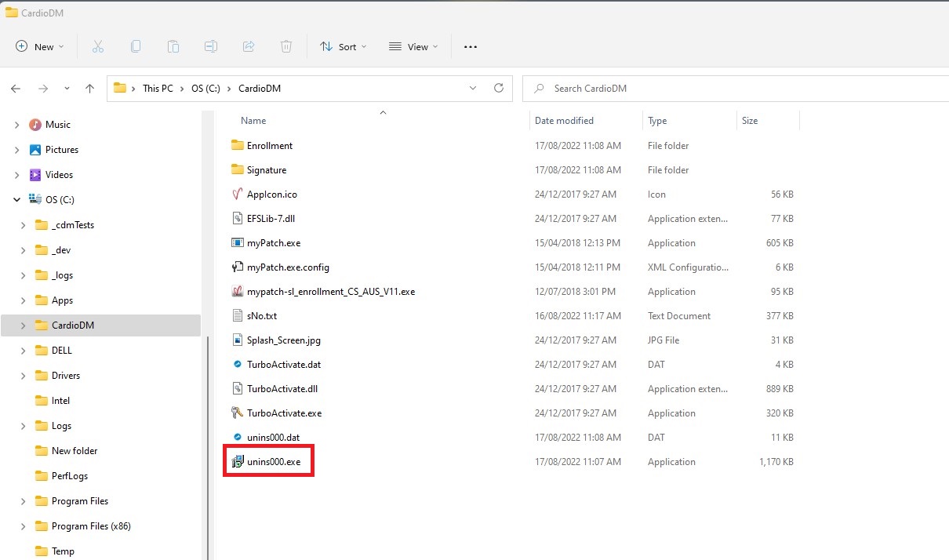The image size is (949, 560).
Task: Click the Paste clipboard icon
Action: point(173,47)
